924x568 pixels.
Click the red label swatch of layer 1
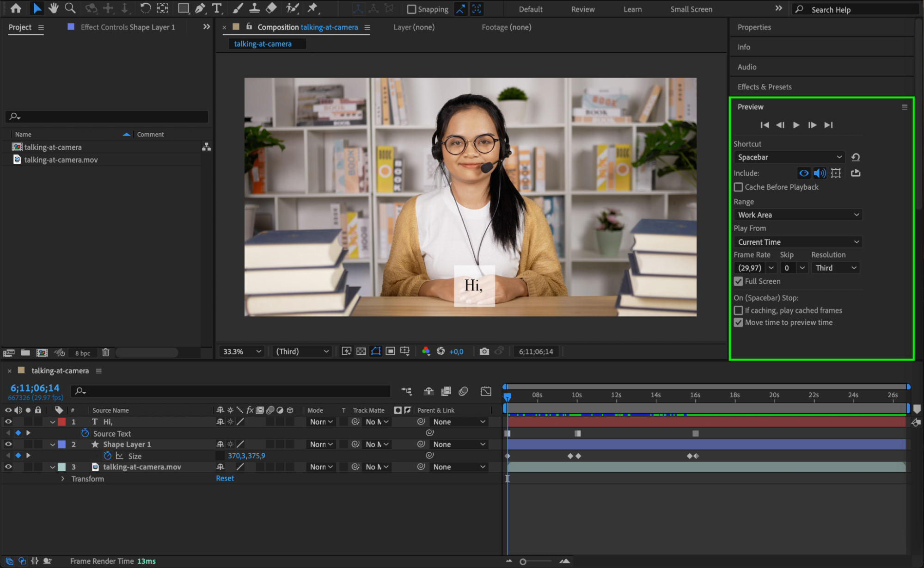tap(61, 422)
